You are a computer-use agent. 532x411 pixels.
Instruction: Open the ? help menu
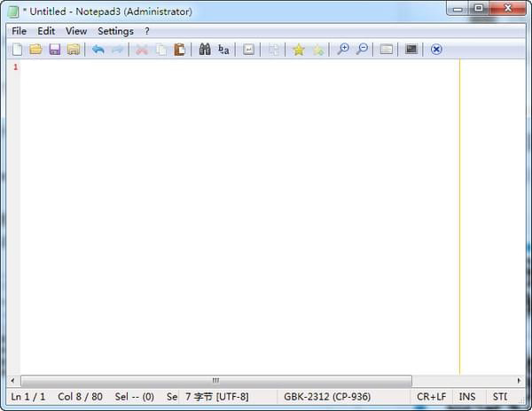[146, 31]
